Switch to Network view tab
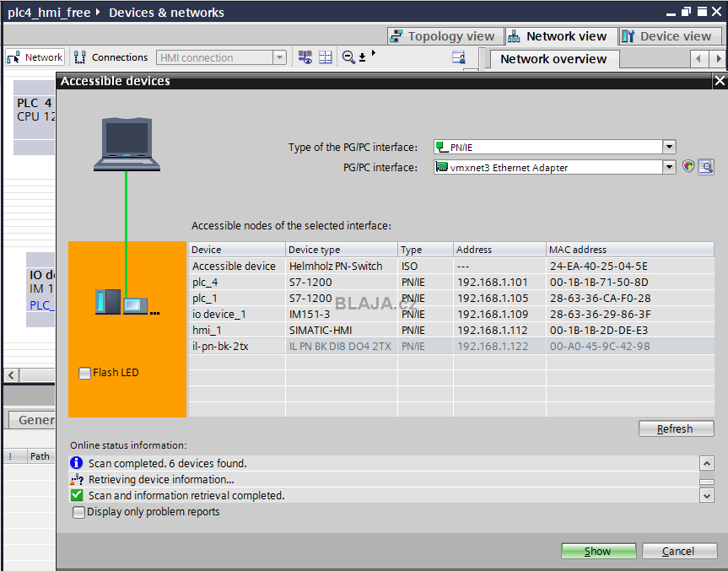Image resolution: width=728 pixels, height=571 pixels. pos(560,36)
